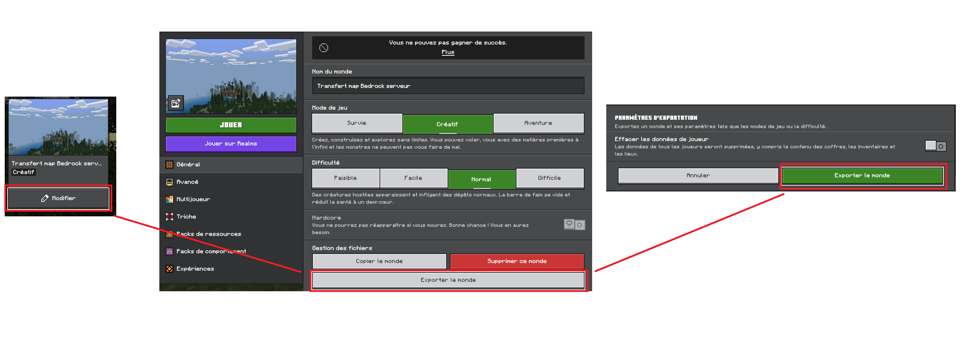This screenshot has width=980, height=356.
Task: Click Supprimer ce monde button
Action: (x=517, y=261)
